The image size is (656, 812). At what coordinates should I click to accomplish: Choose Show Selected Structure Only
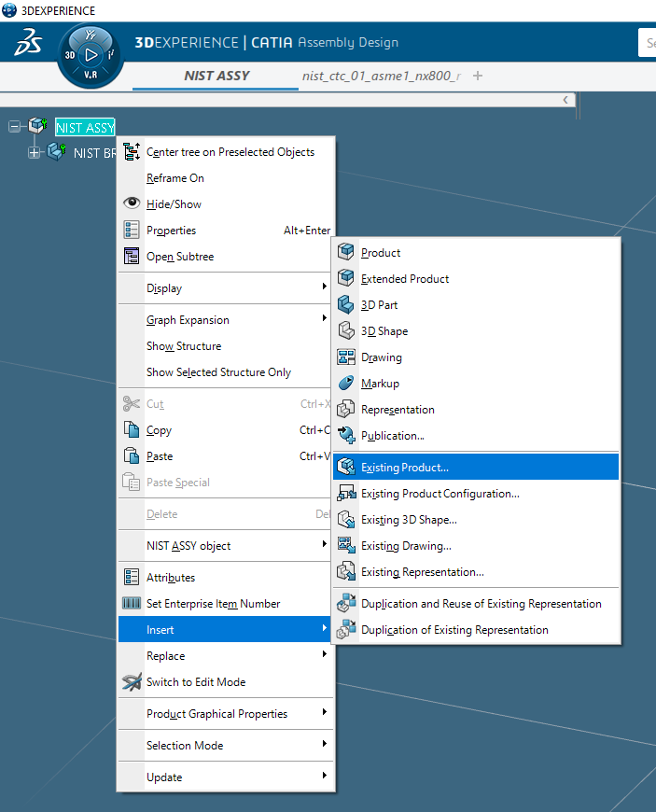226,372
